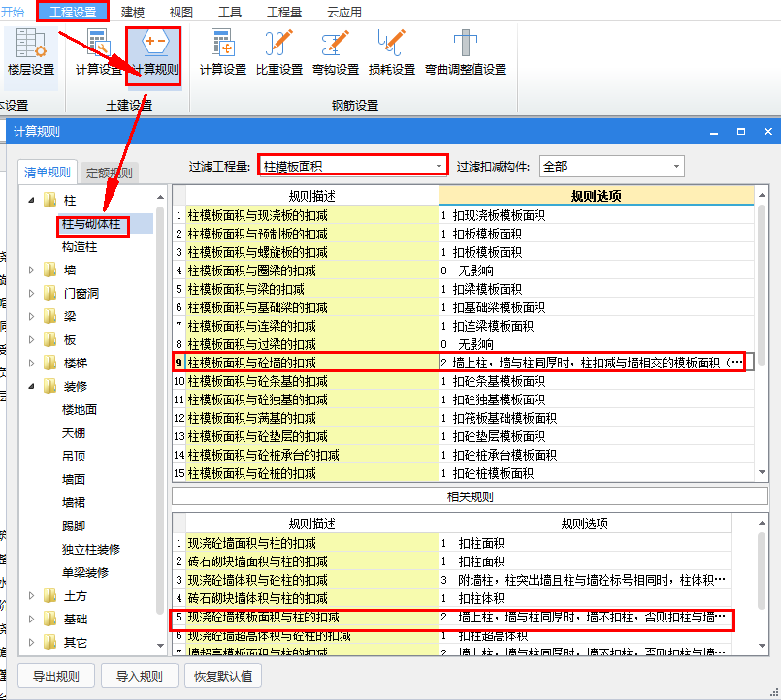781x700 pixels.
Task: Expand the 其它 tree node
Action: [31, 642]
